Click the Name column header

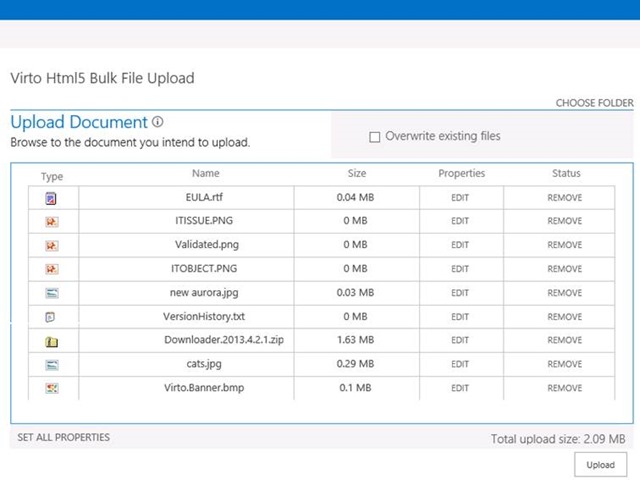click(205, 174)
